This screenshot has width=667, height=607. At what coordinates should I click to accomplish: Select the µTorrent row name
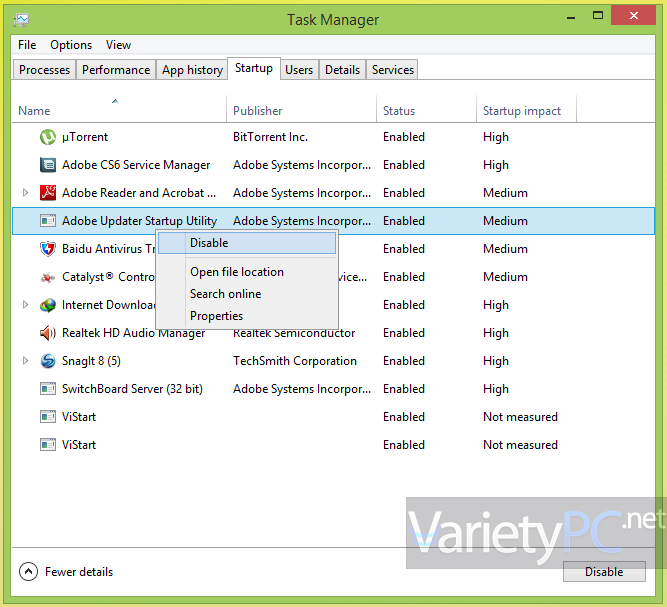click(85, 137)
